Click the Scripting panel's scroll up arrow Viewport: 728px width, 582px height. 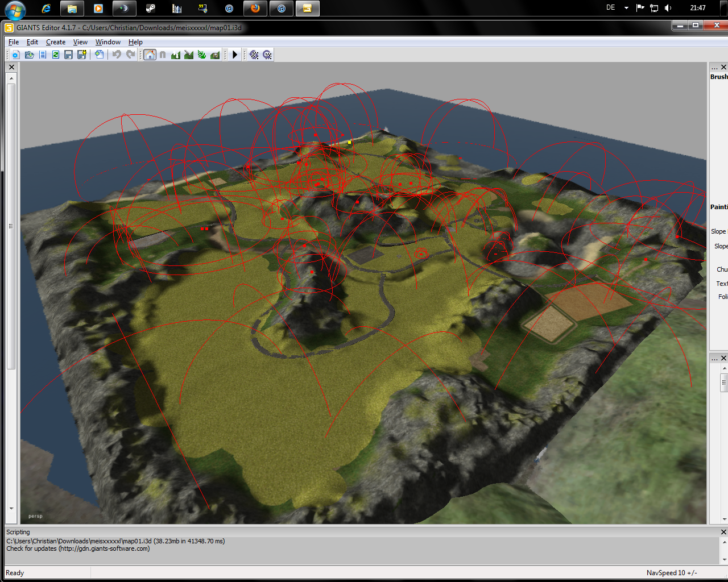[724, 542]
